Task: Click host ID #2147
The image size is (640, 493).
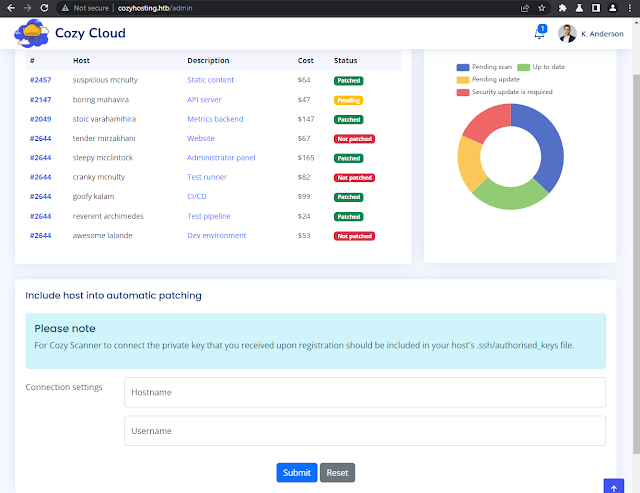Action: [40, 100]
